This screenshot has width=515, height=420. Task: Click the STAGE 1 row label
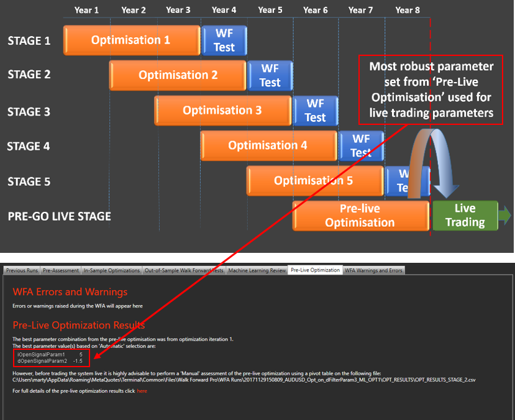click(29, 41)
